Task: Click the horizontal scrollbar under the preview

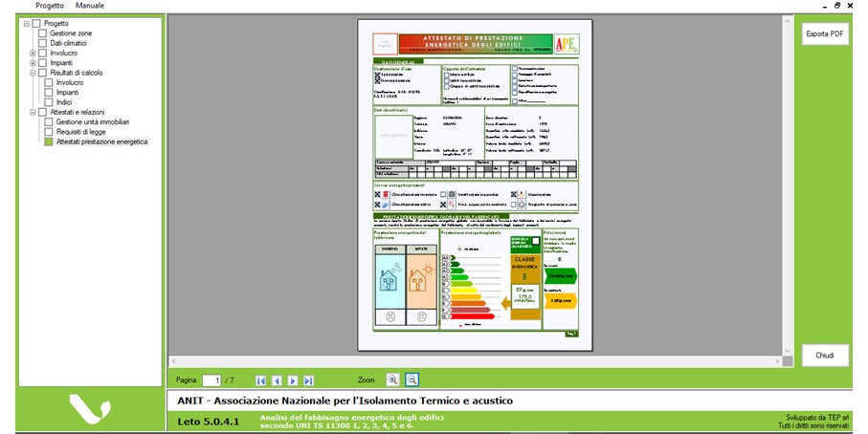Action: 479,361
